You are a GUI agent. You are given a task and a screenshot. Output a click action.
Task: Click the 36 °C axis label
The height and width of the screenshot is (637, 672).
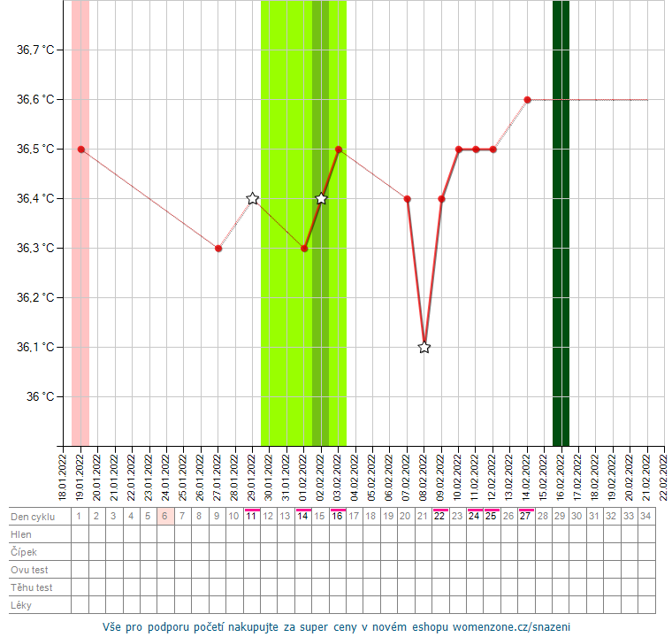coord(41,396)
